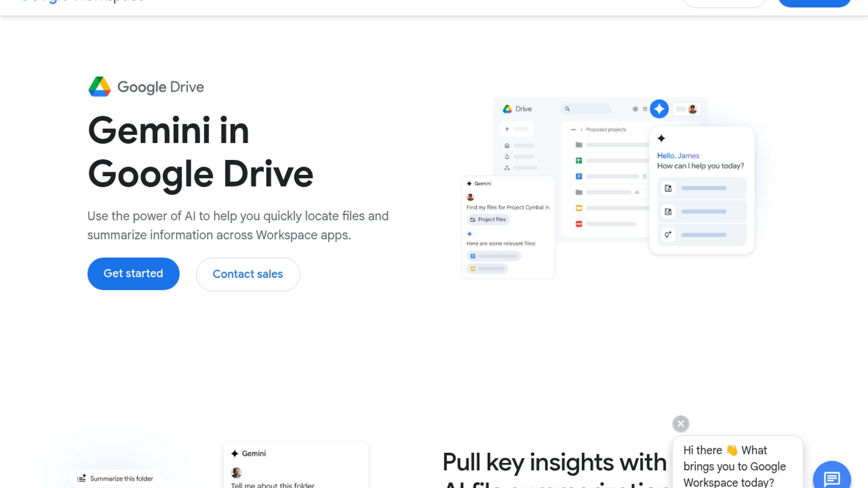Dismiss the chat greeting popup
Screen dimensions: 868x488
tap(680, 423)
